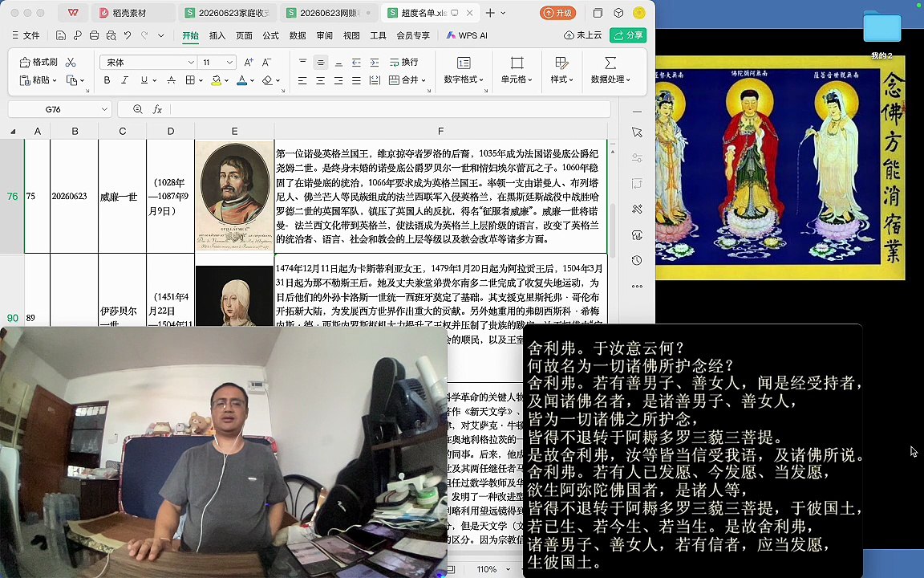This screenshot has width=924, height=578.
Task: Click the formula bar input field
Action: click(389, 109)
